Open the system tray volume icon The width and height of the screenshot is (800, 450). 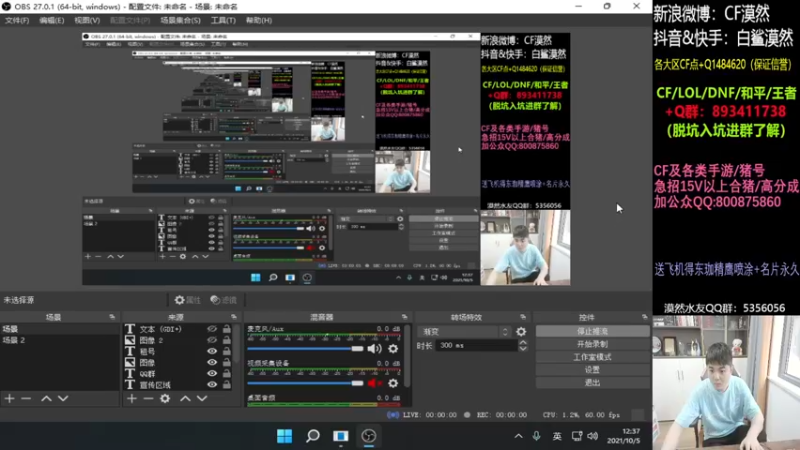click(592, 436)
